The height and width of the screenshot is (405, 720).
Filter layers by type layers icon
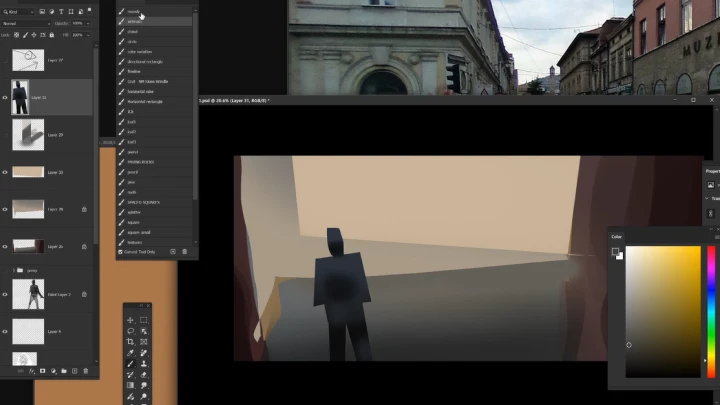pos(61,11)
